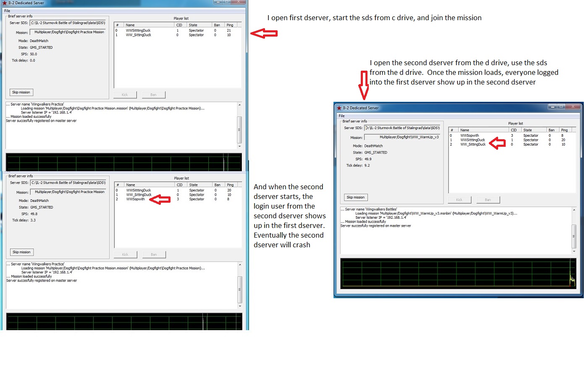Click the Ping column header in right window player list
588x368 pixels.
[566, 130]
